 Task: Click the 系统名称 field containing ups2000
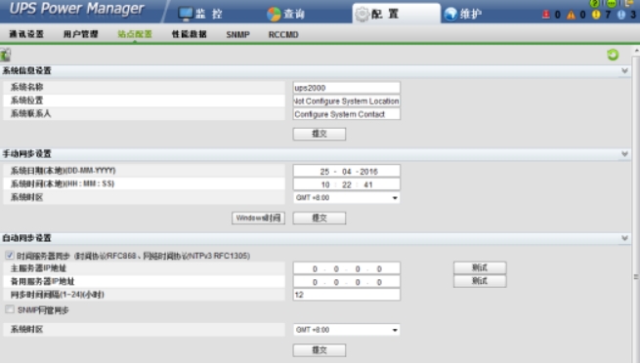point(346,88)
